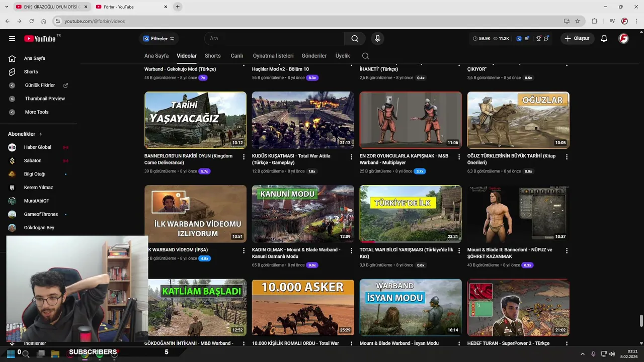View site information icon in address bar
Screen dimensions: 644x362
(x=58, y=21)
